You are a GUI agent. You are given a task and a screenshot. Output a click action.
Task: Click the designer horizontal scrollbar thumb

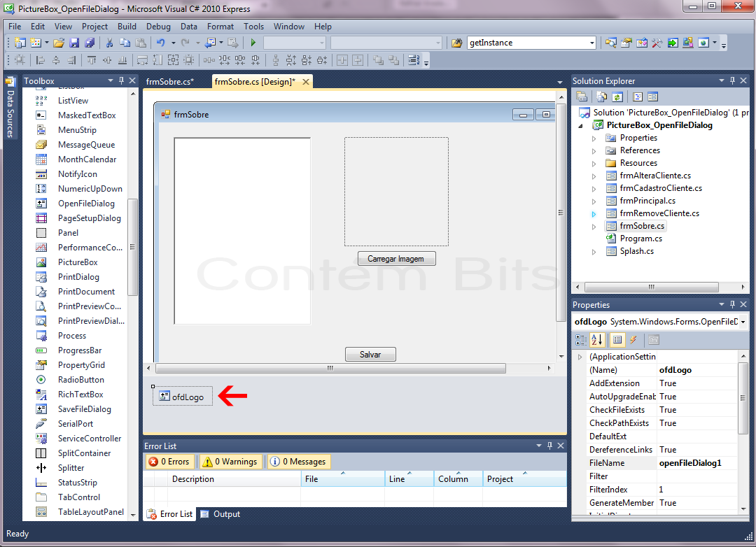point(330,368)
